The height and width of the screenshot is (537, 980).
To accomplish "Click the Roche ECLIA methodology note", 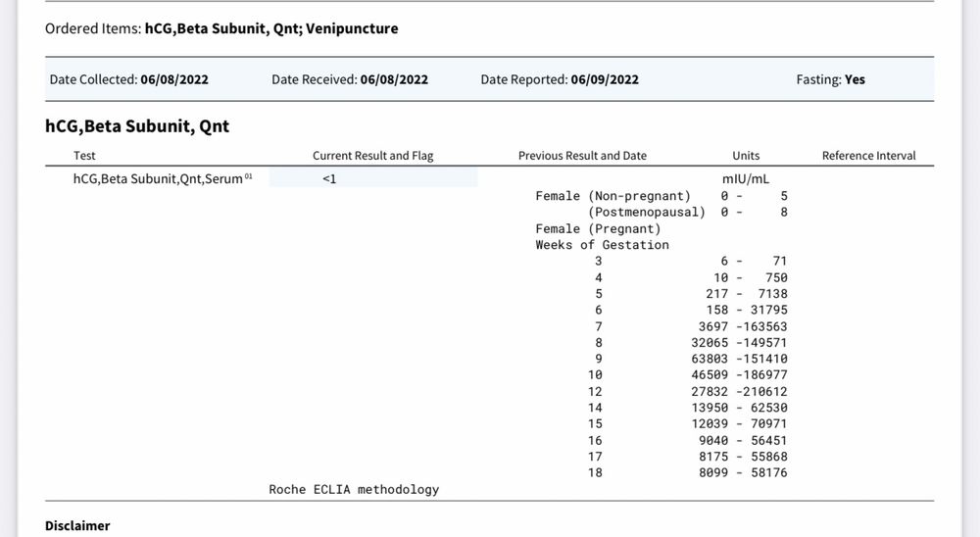I will (354, 489).
